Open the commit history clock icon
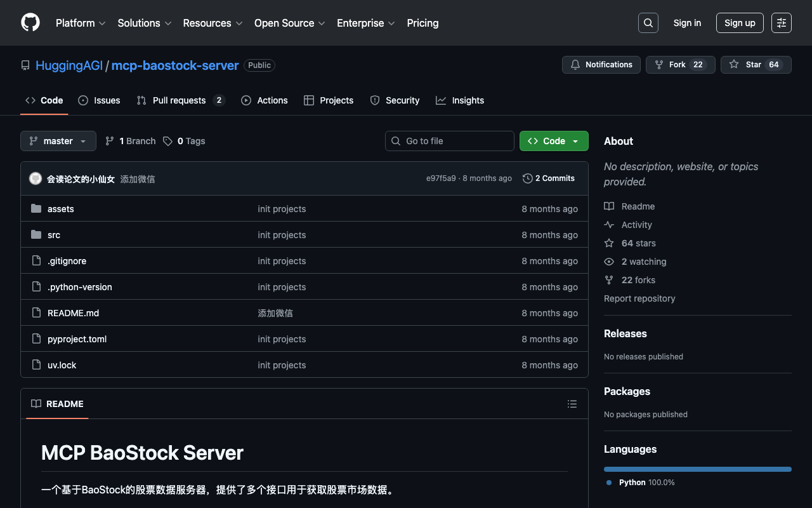812x508 pixels. coord(527,178)
